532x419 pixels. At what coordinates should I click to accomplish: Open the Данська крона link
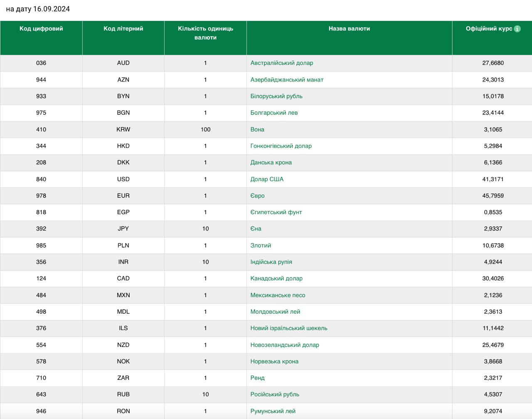(271, 162)
